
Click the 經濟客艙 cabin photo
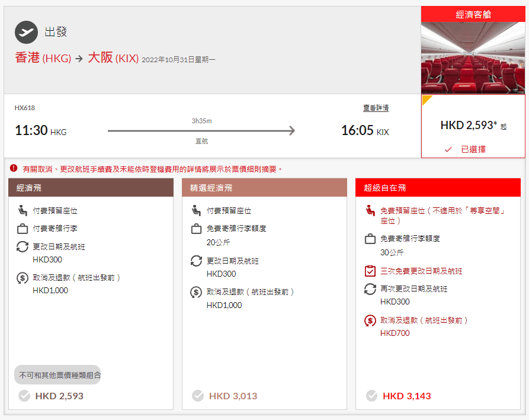(473, 58)
